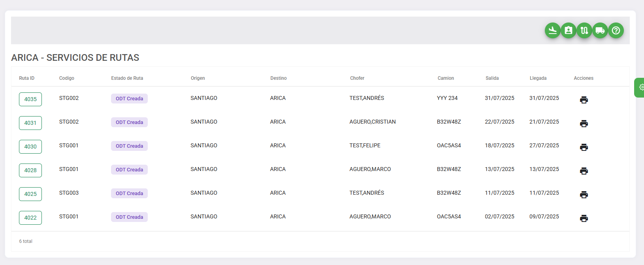644x265 pixels.
Task: Open the ID badge icon button
Action: pos(568,30)
